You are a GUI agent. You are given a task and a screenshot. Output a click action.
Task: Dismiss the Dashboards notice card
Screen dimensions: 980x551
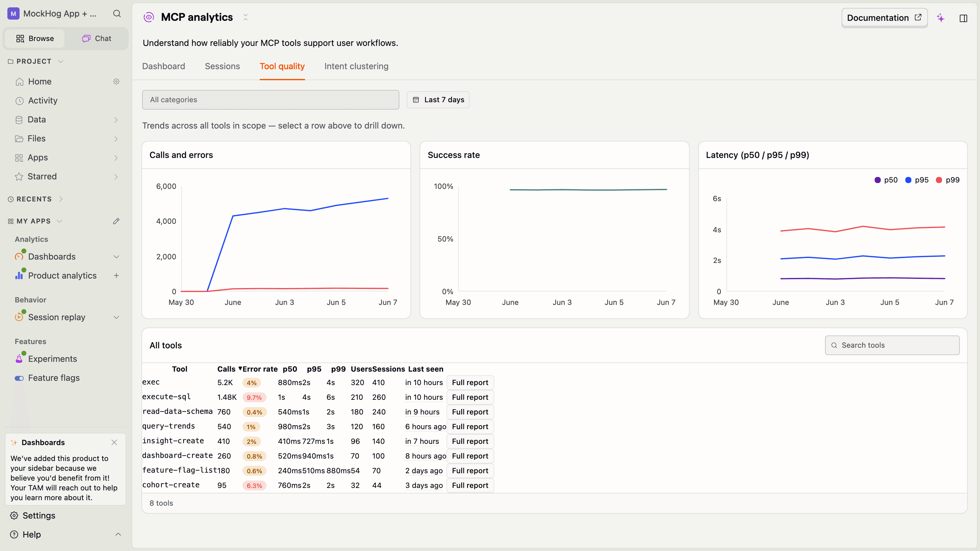click(x=114, y=442)
